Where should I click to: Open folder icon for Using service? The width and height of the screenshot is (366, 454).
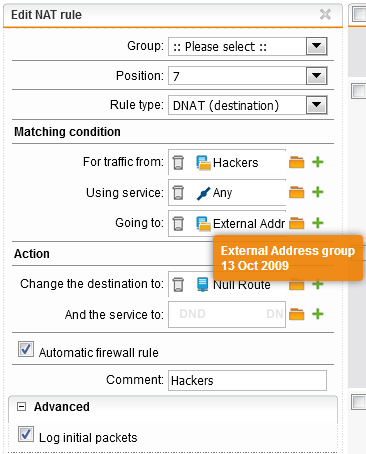[x=296, y=192]
